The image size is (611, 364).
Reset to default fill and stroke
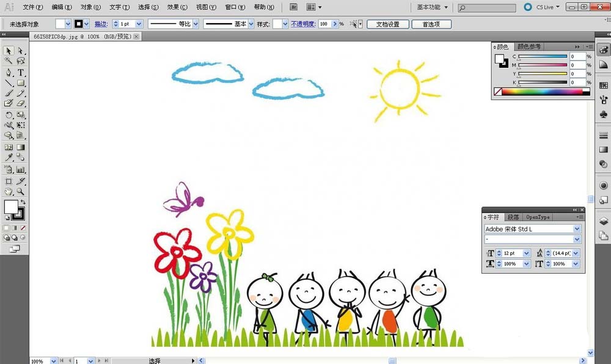tap(7, 217)
